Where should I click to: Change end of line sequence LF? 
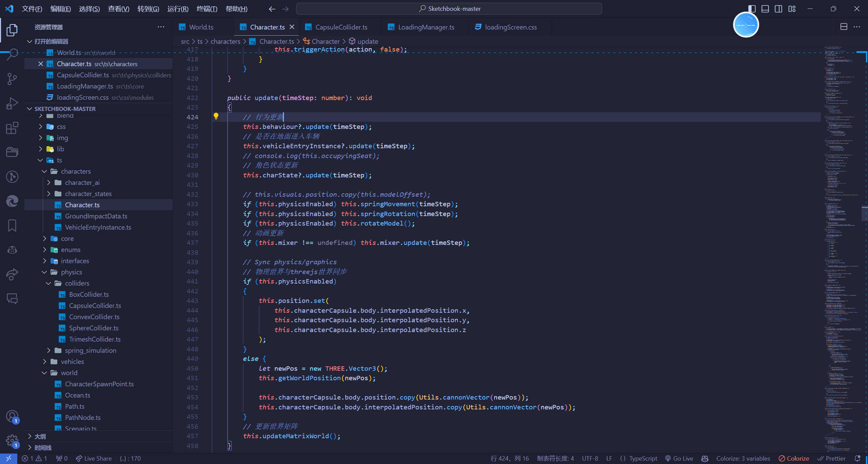(609, 458)
